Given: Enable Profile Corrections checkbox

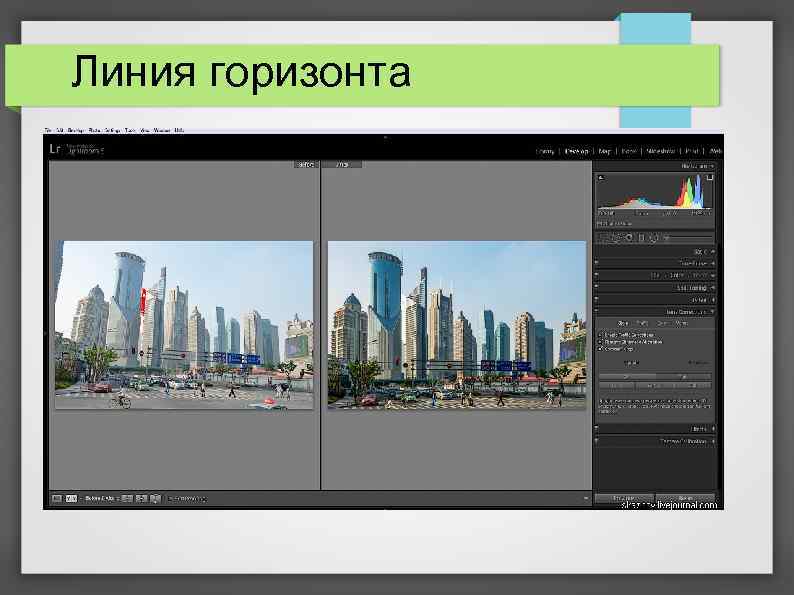Looking at the screenshot, I should 601,335.
